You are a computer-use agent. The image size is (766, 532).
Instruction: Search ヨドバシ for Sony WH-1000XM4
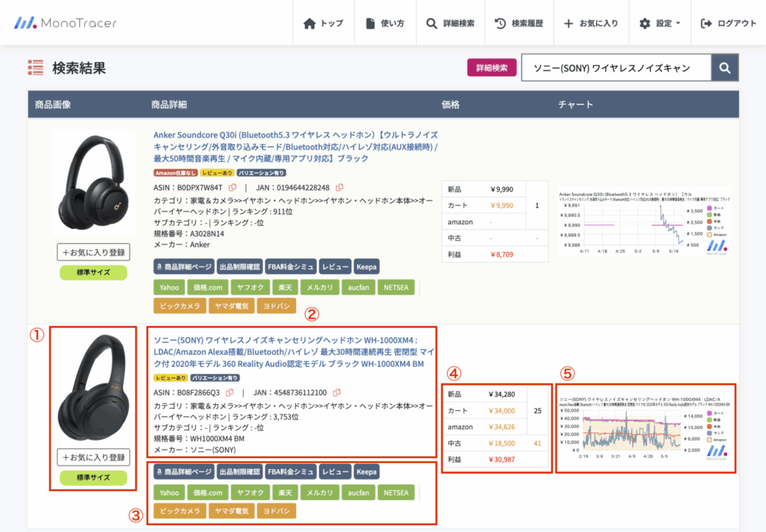(x=277, y=511)
